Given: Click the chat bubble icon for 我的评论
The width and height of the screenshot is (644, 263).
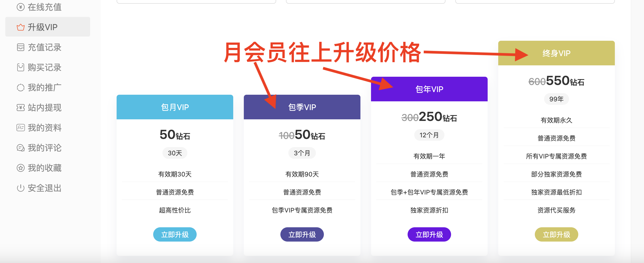Looking at the screenshot, I should coord(21,148).
